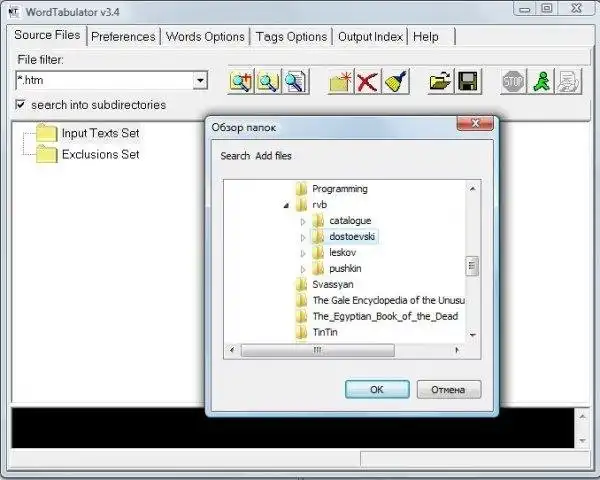This screenshot has width=600, height=480.
Task: Click the broom clear list icon
Action: coord(396,81)
